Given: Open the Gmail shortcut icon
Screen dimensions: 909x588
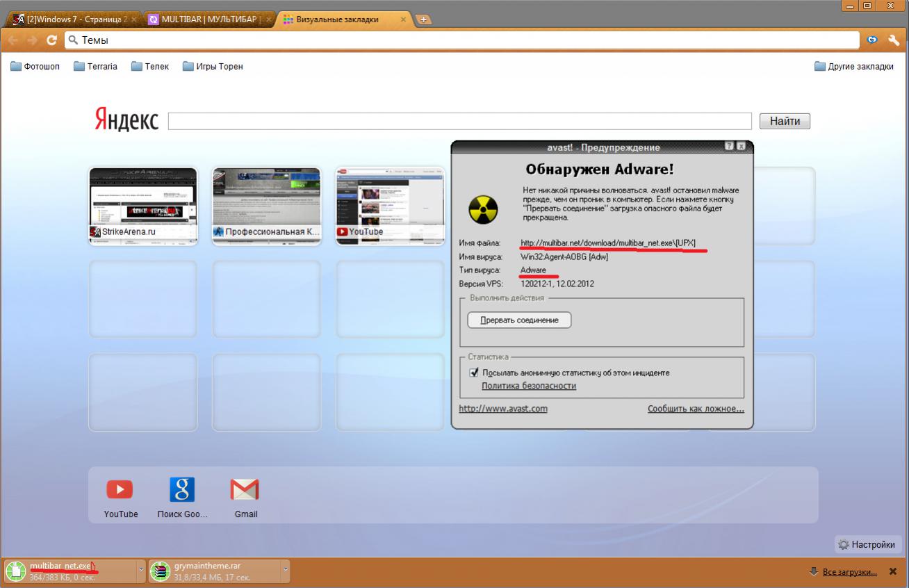Looking at the screenshot, I should click(245, 490).
